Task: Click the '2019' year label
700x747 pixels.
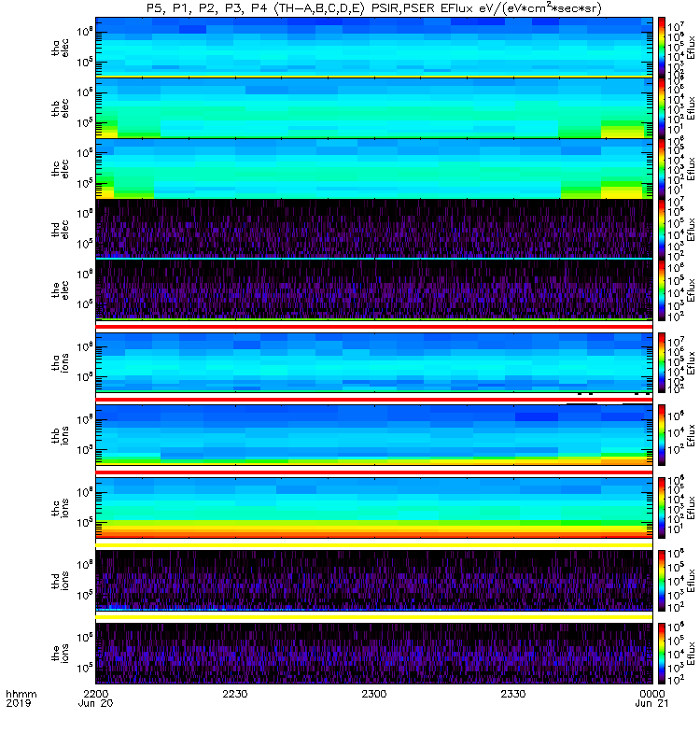Action: click(18, 703)
